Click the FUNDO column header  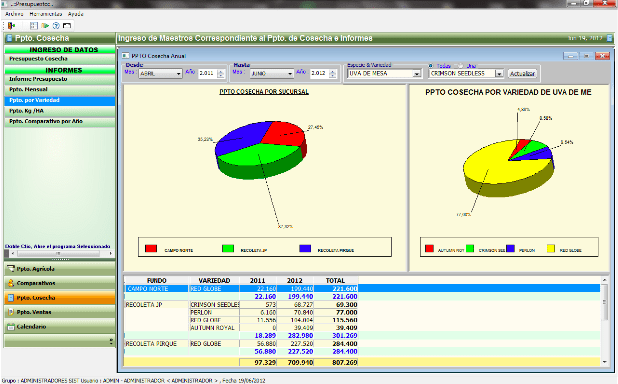156,280
